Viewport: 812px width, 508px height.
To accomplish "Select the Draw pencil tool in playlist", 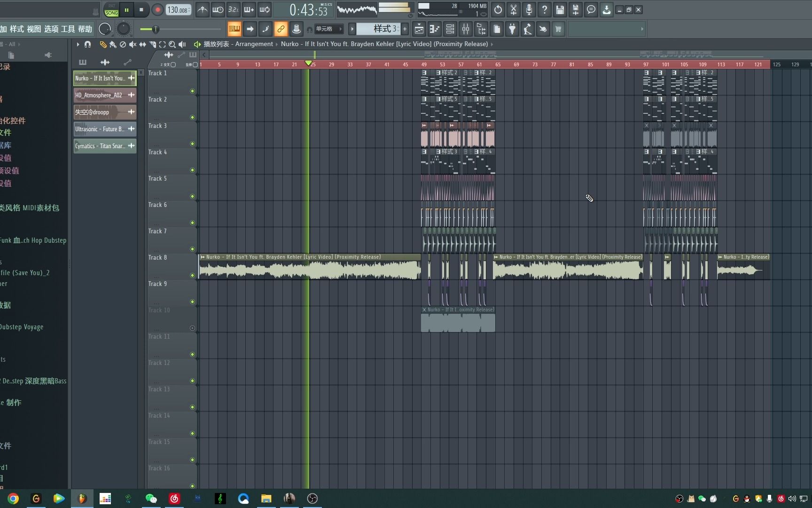I will tap(103, 44).
